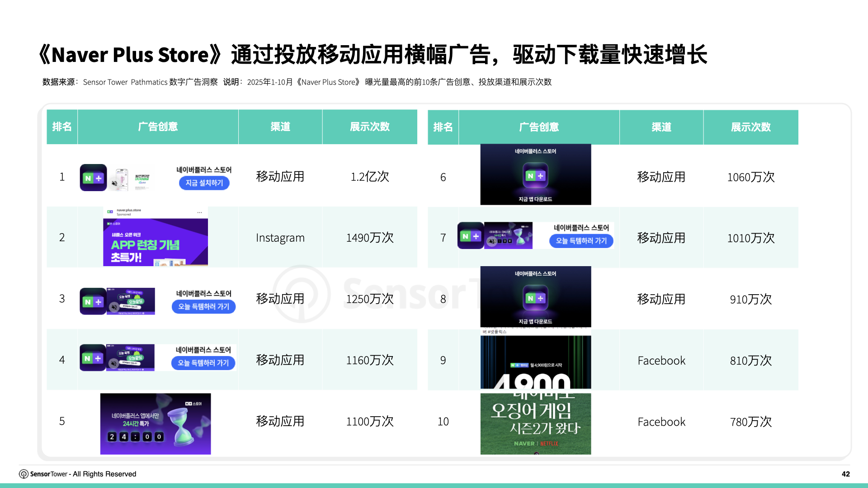
Task: Click the NETFLIX logo inside rank 10 creative
Action: click(x=549, y=444)
